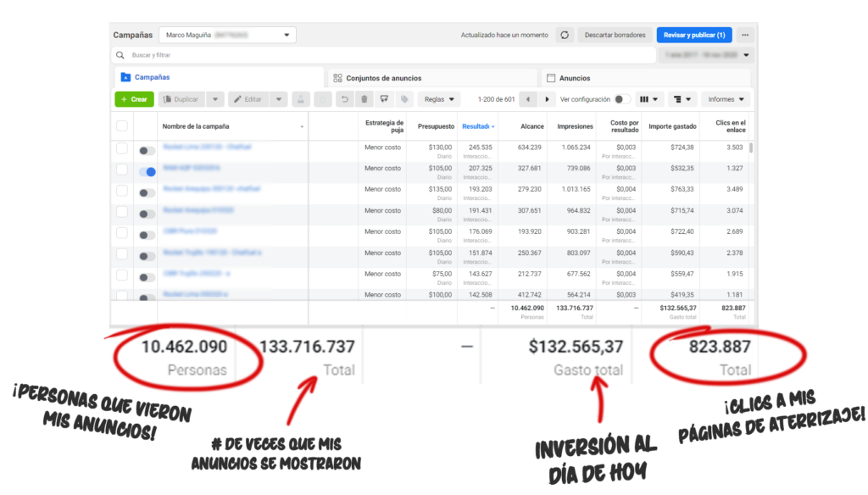Turn off the active second campaign toggle
868x495 pixels.
147,171
